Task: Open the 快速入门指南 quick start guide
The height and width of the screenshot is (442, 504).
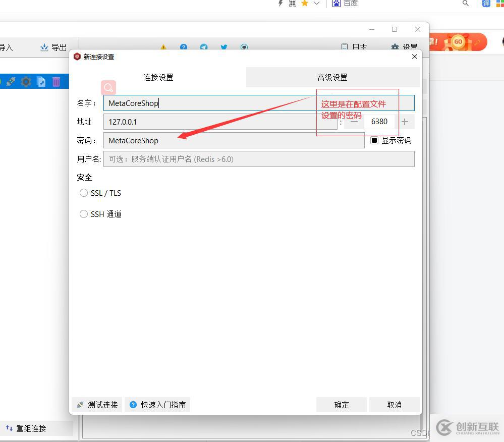Action: (x=157, y=405)
